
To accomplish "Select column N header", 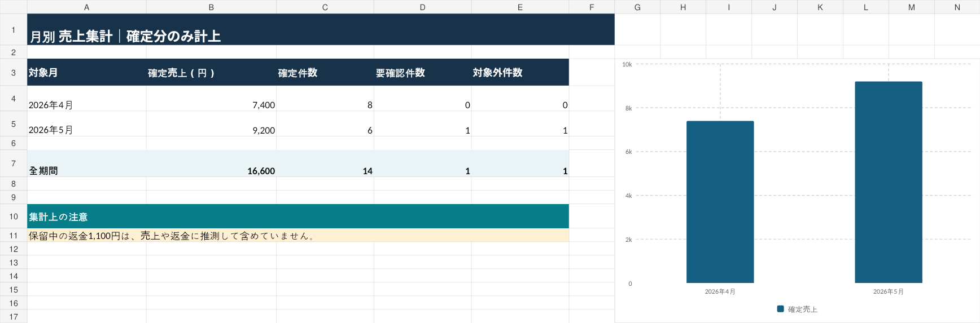I will click(x=957, y=7).
